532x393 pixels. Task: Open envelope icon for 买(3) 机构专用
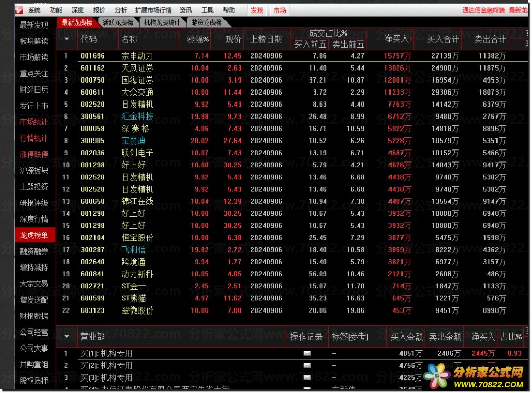pyautogui.click(x=307, y=377)
